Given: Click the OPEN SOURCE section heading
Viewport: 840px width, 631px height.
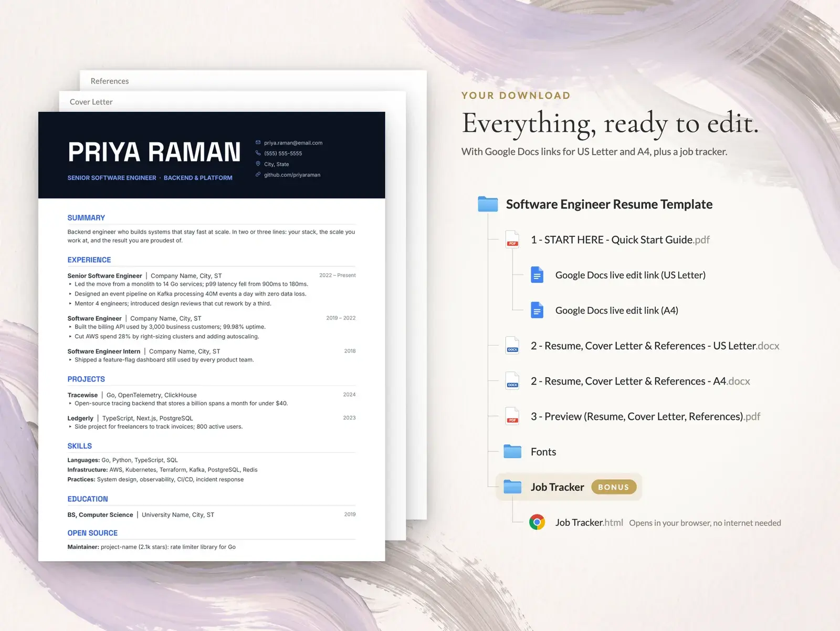Looking at the screenshot, I should point(92,533).
